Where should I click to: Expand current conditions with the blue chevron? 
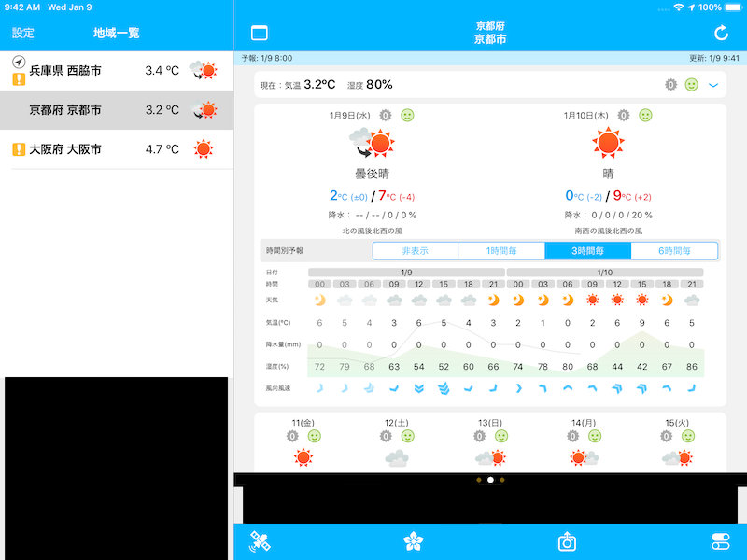tap(713, 85)
